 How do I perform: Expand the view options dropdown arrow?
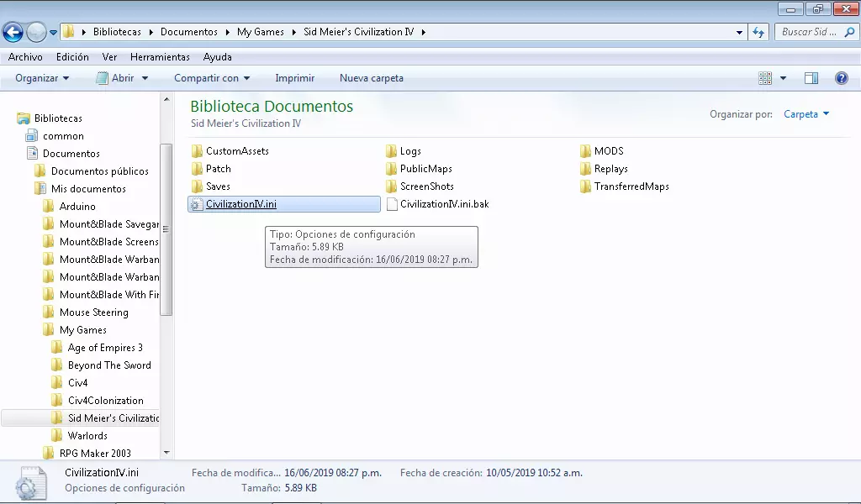click(x=784, y=78)
